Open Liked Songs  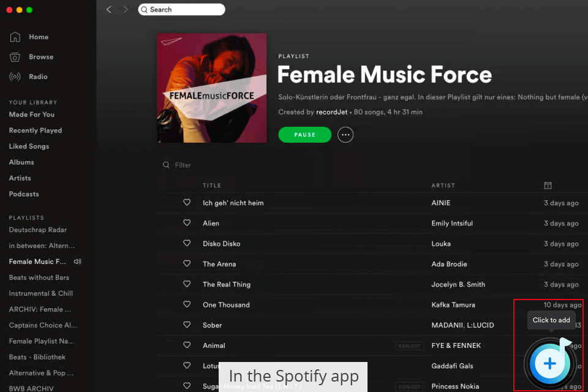pos(29,146)
